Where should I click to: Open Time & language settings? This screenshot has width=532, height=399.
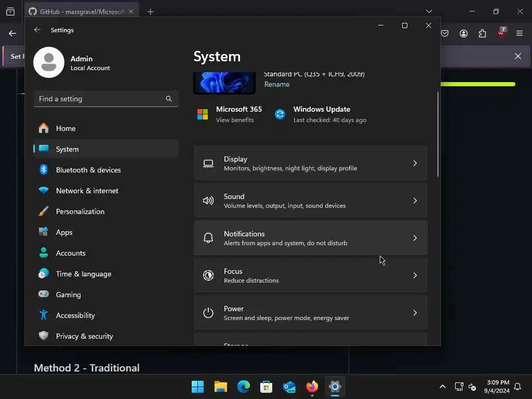tap(106, 274)
